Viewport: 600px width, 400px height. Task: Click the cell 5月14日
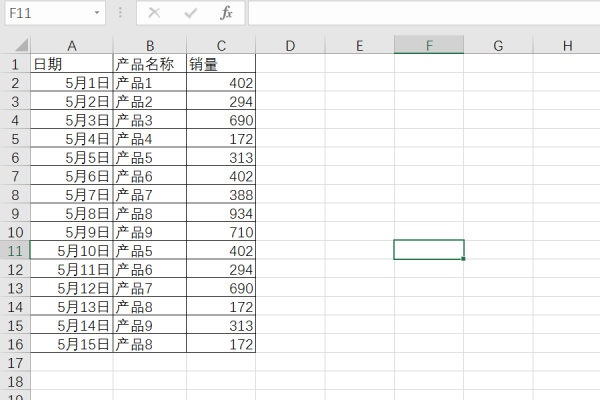point(72,325)
